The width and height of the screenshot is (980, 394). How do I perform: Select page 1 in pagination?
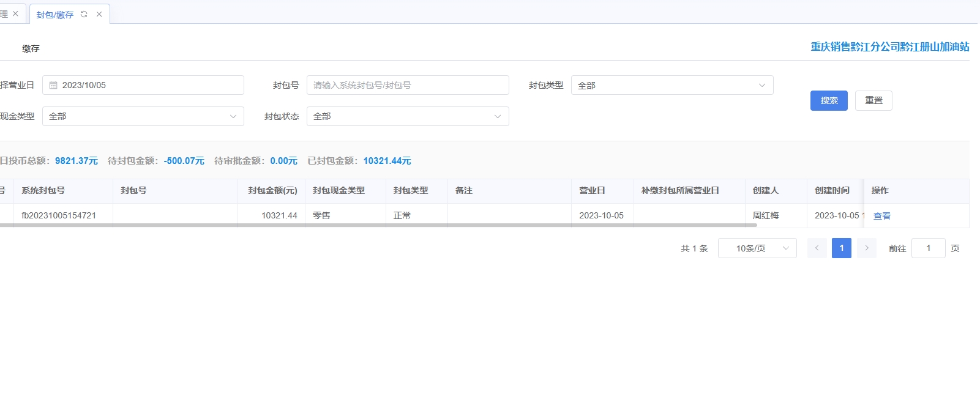(x=841, y=248)
